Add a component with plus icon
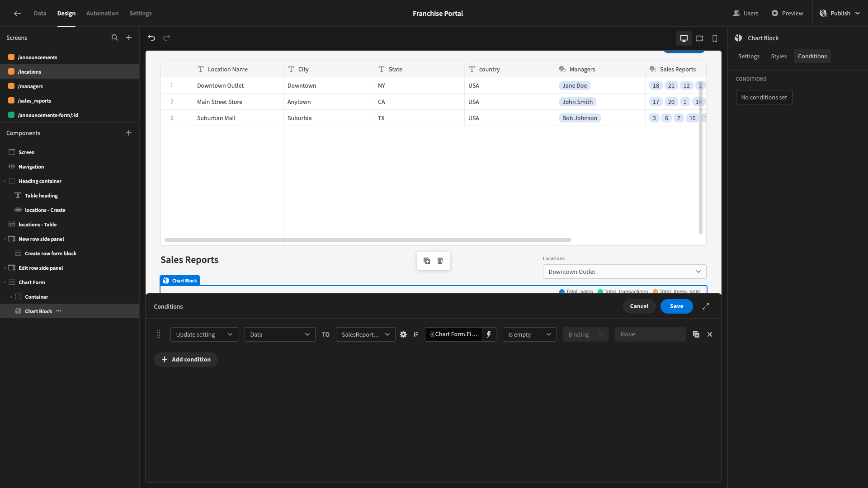Image resolution: width=868 pixels, height=488 pixels. click(x=129, y=133)
